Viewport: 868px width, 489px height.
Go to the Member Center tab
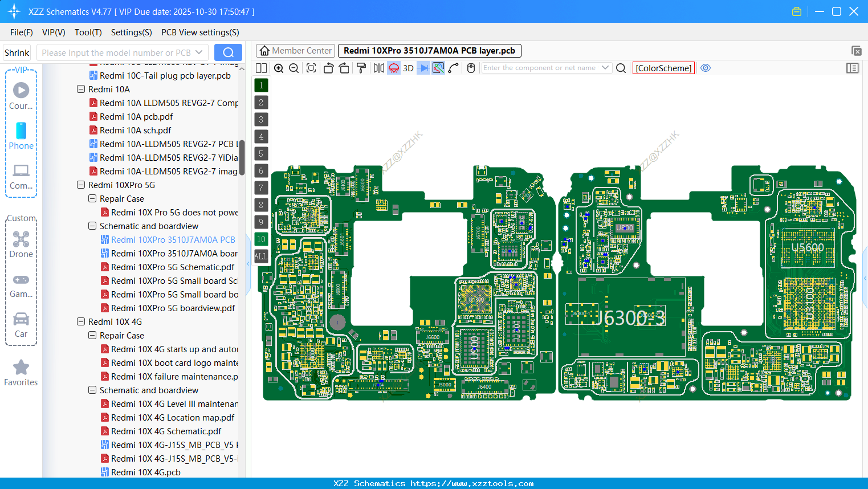(295, 51)
